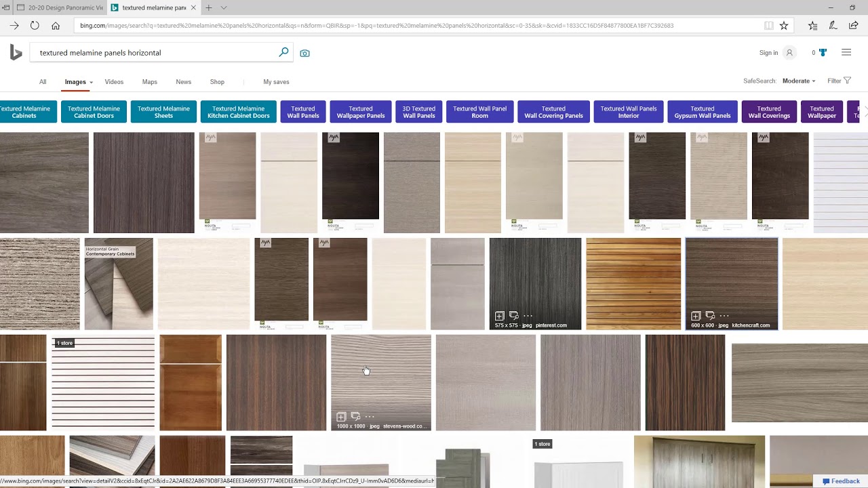Viewport: 868px width, 488px height.
Task: Open the News tab
Action: (x=183, y=82)
